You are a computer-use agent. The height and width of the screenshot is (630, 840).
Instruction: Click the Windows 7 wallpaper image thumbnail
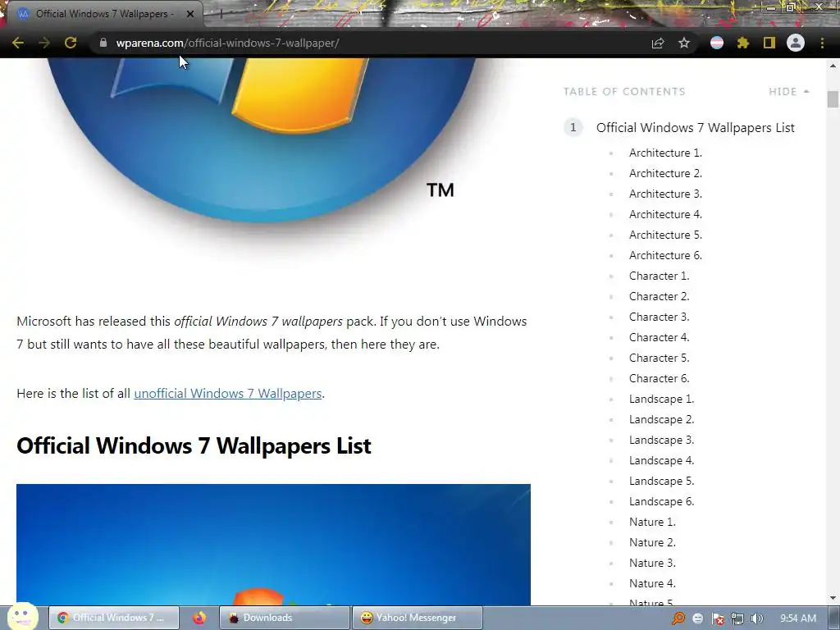pos(273,545)
